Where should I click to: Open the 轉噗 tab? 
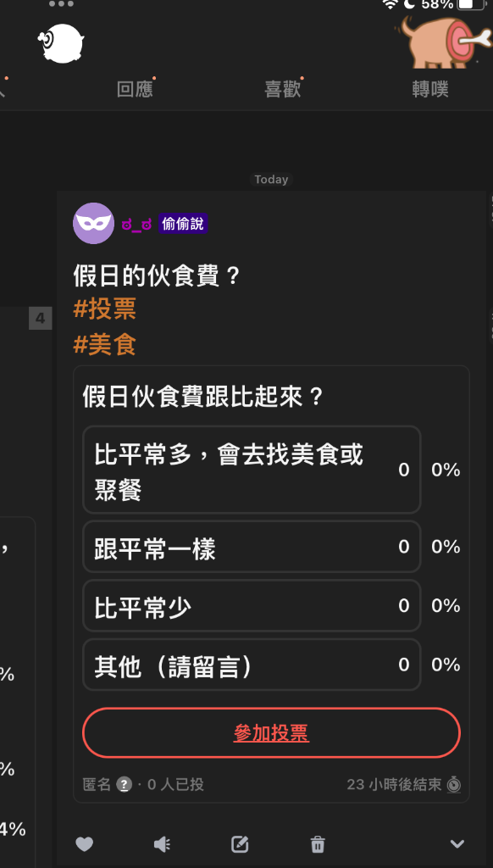[430, 89]
